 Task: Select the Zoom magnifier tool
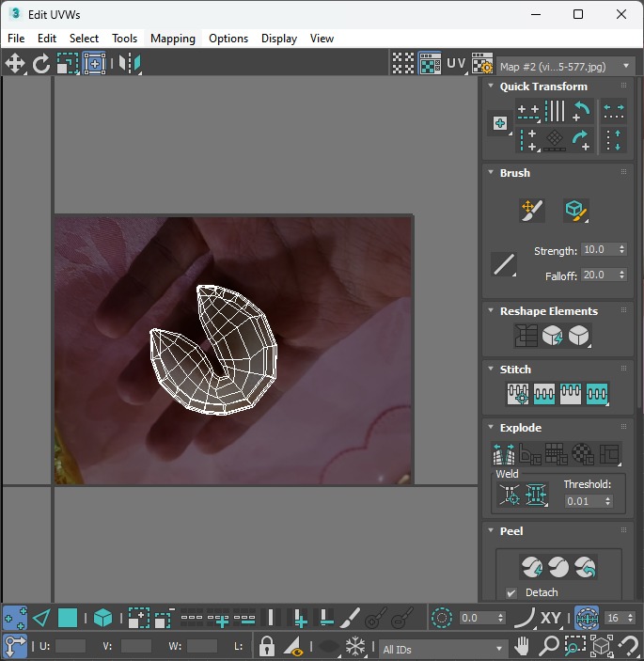tap(549, 646)
